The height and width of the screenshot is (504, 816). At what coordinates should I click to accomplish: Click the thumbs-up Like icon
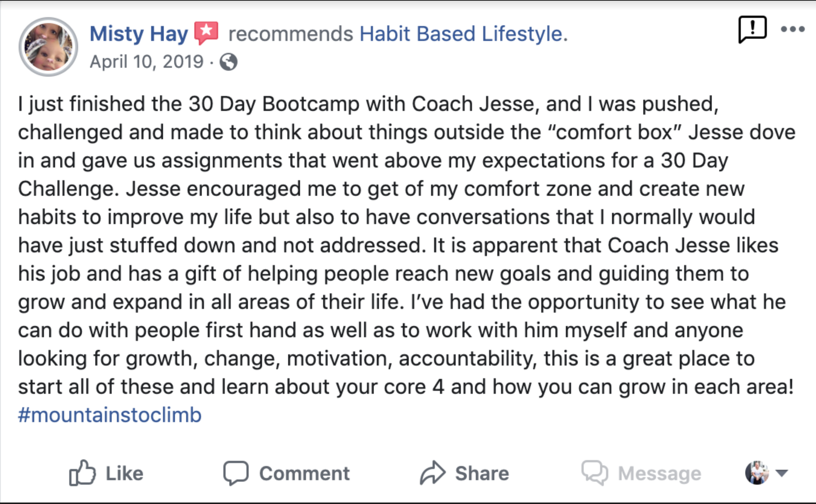(x=82, y=473)
